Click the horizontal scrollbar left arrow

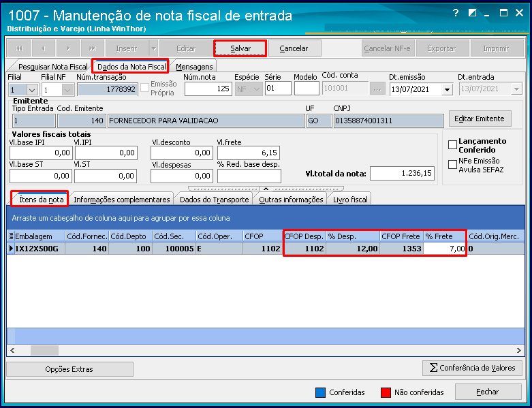tap(12, 350)
